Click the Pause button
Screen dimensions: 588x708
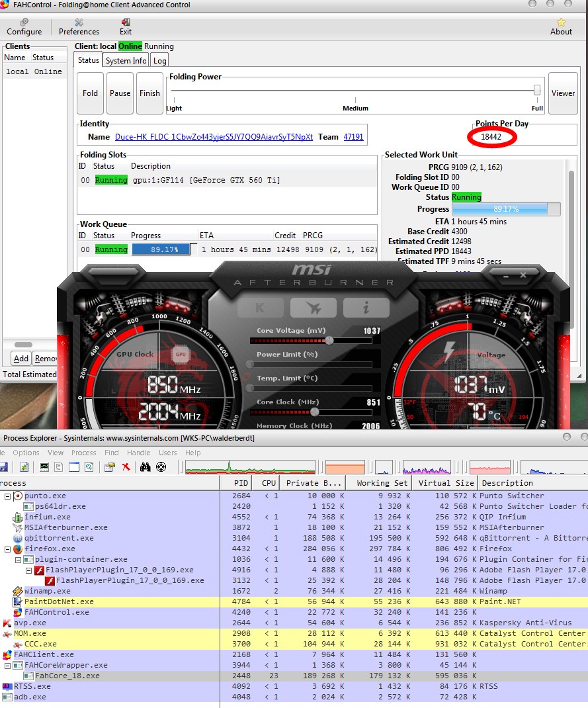120,93
